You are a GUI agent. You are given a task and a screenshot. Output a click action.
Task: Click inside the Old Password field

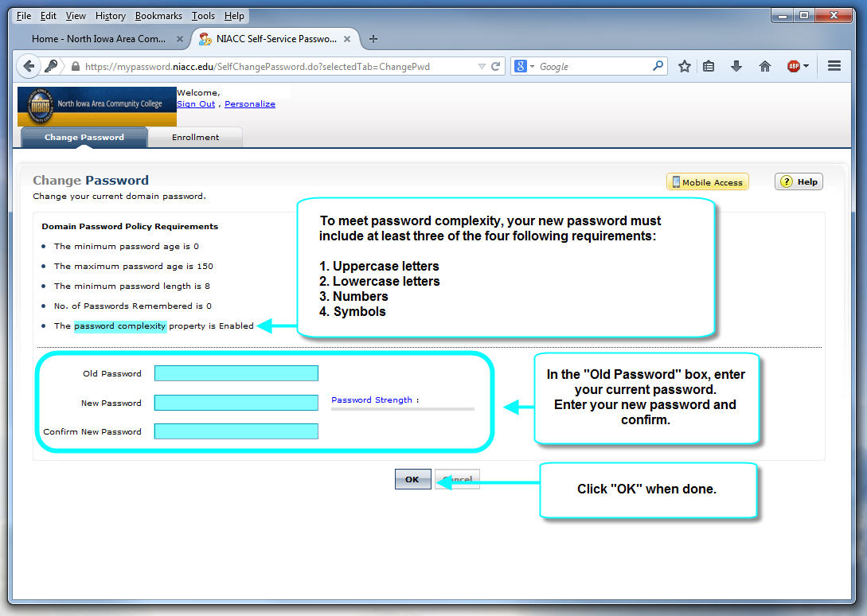click(236, 372)
